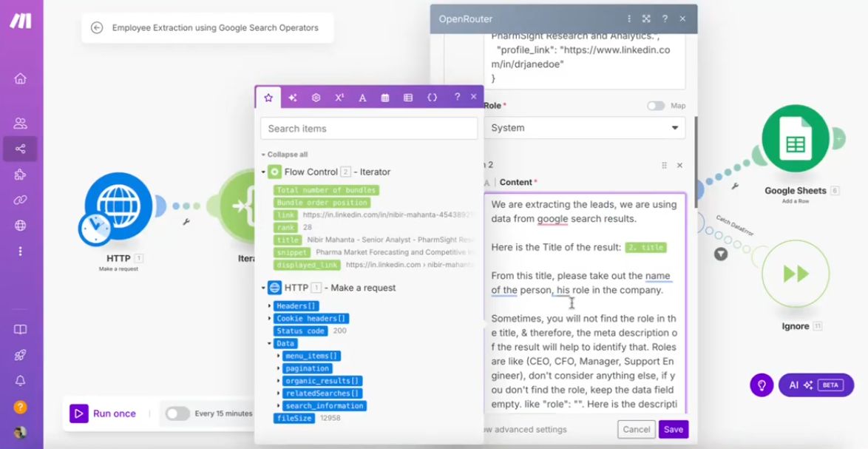This screenshot has width=868, height=449.
Task: Collapse the Data item
Action: pyautogui.click(x=270, y=343)
